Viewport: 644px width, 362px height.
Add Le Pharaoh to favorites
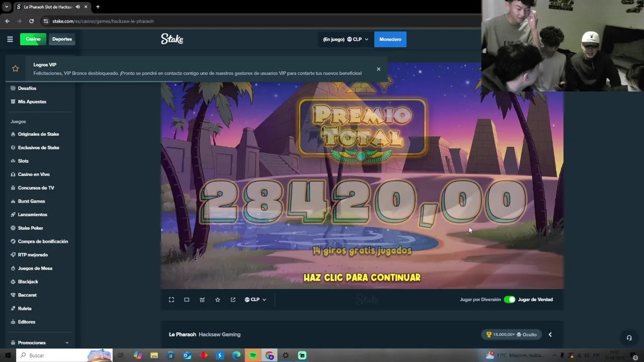[217, 300]
